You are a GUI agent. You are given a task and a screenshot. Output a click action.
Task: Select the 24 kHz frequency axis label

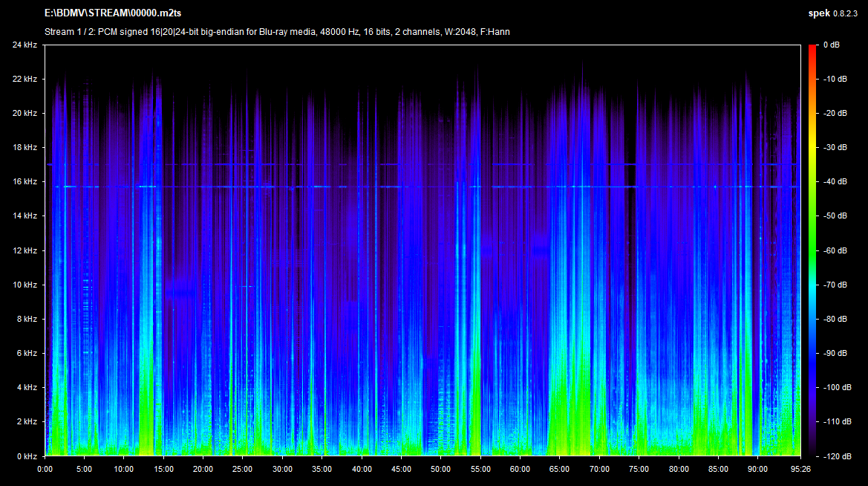(x=25, y=45)
